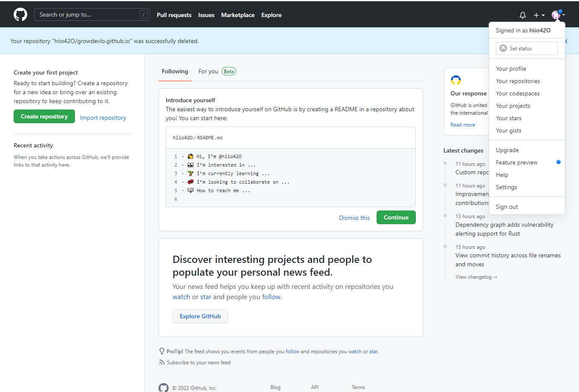Switch to the Following tab
The width and height of the screenshot is (579, 392).
pos(175,71)
